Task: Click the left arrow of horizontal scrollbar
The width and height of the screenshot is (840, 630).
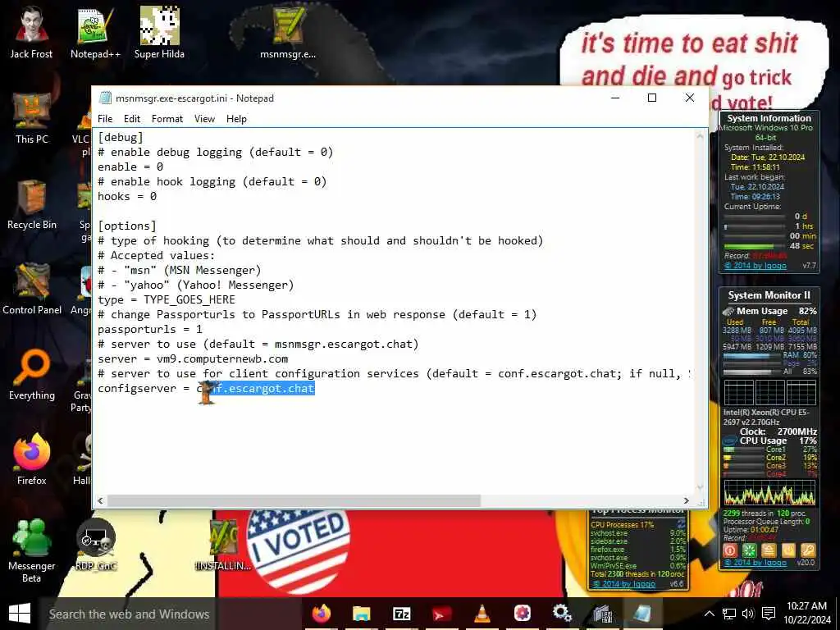Action: pos(100,501)
